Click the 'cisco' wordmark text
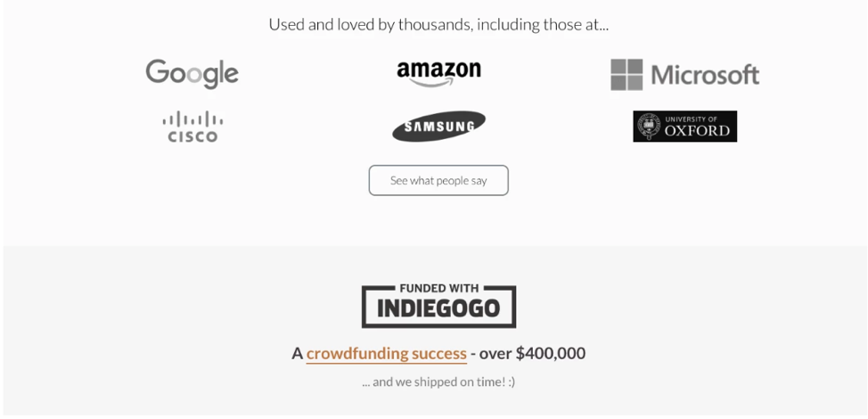 pyautogui.click(x=192, y=136)
